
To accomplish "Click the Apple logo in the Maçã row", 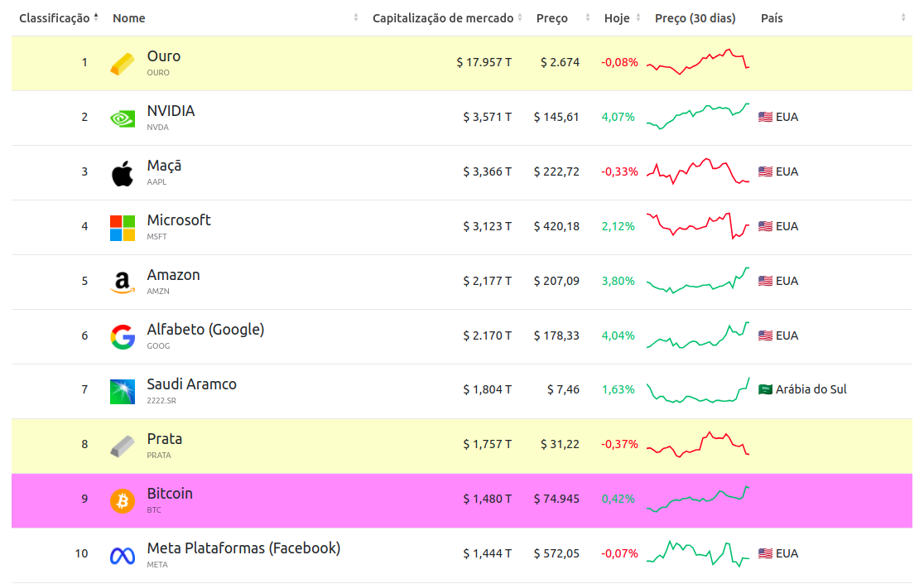I will tap(123, 173).
